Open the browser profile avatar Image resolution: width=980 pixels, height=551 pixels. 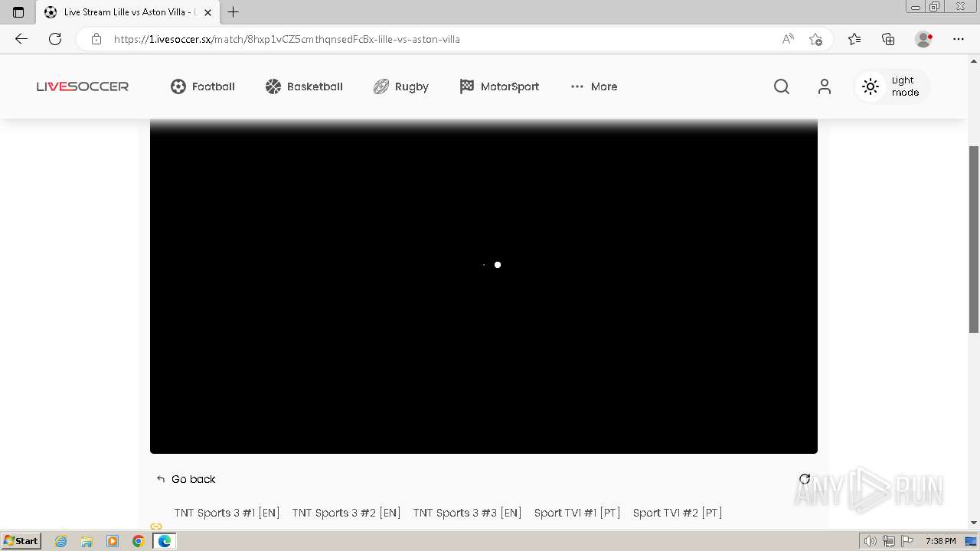tap(923, 39)
